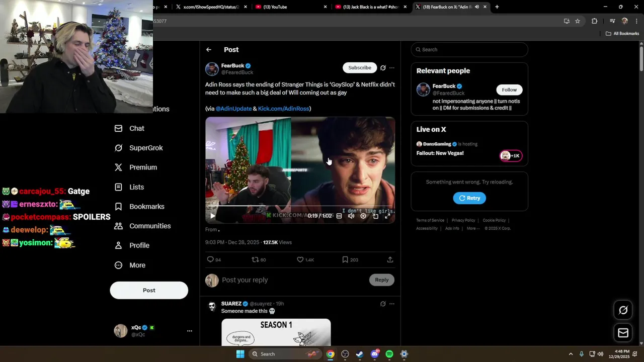Expand the footer More menu

pyautogui.click(x=473, y=228)
